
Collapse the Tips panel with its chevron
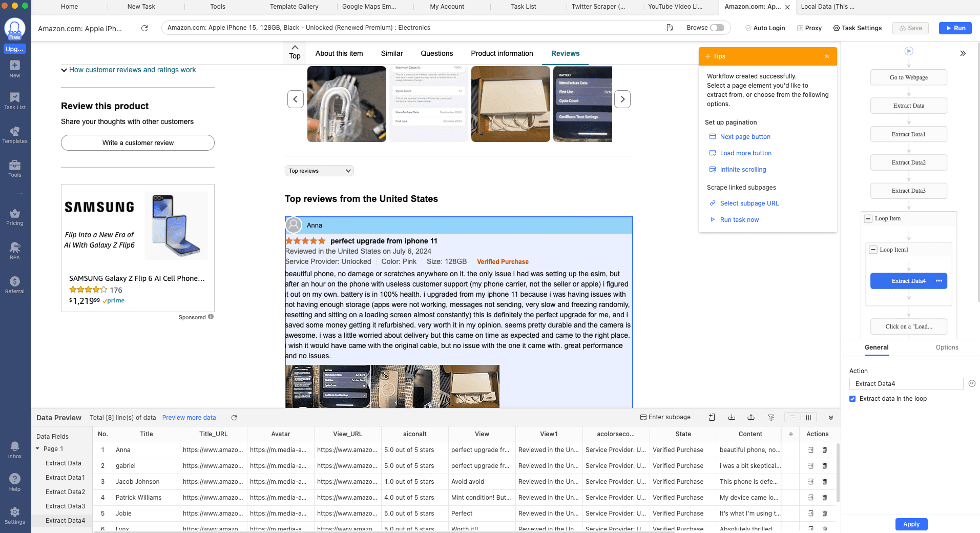pos(827,56)
